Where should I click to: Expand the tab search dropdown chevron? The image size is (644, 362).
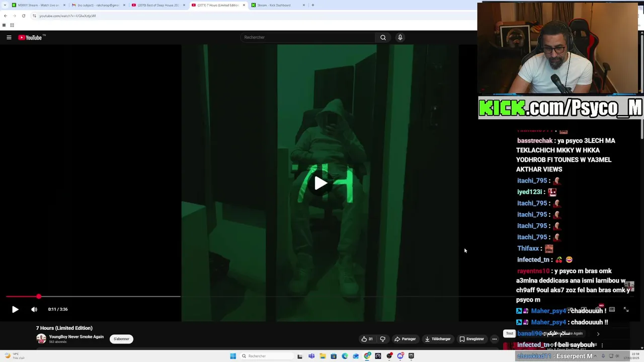point(4,5)
